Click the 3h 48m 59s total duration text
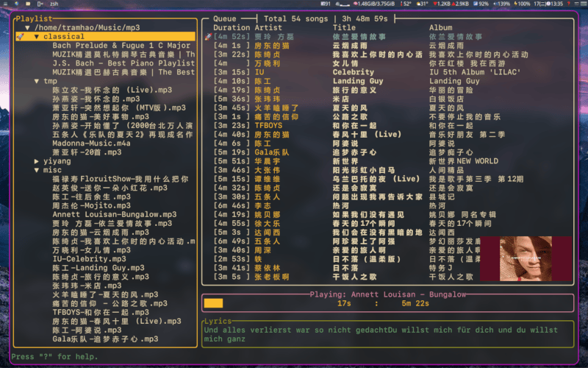This screenshot has width=588, height=368. [x=365, y=18]
